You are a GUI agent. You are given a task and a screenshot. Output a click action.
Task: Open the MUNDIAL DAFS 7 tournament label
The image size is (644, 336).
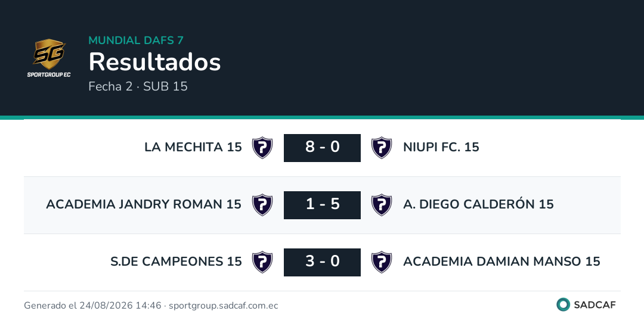[x=136, y=40]
